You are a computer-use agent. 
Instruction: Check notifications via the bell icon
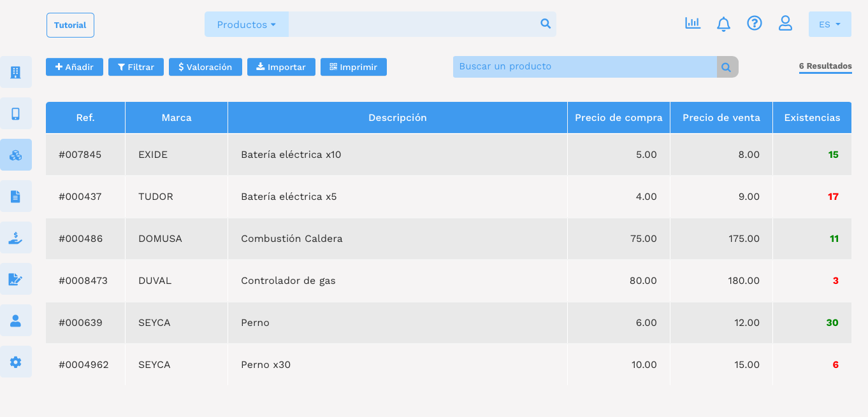tap(723, 24)
